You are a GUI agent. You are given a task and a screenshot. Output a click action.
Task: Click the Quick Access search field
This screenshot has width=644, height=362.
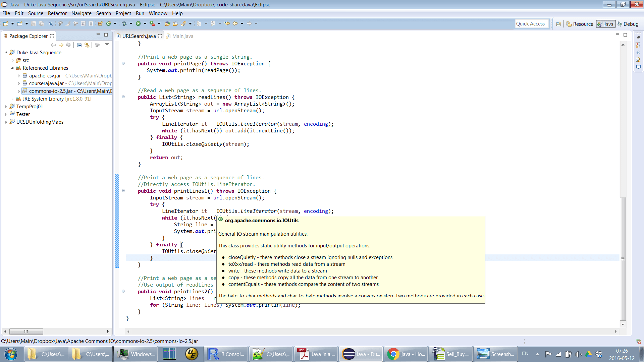point(532,24)
